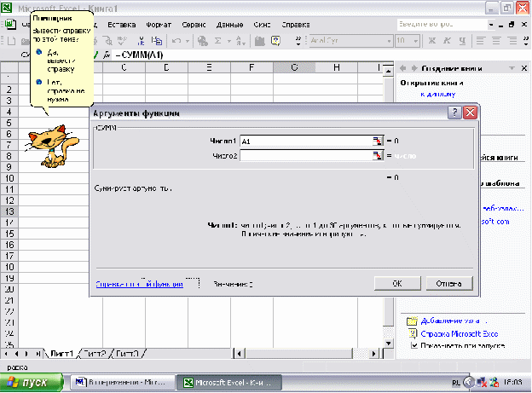This screenshot has width=532, height=393.
Task: Expand the standard toolbar options chevron
Action: pos(298,41)
